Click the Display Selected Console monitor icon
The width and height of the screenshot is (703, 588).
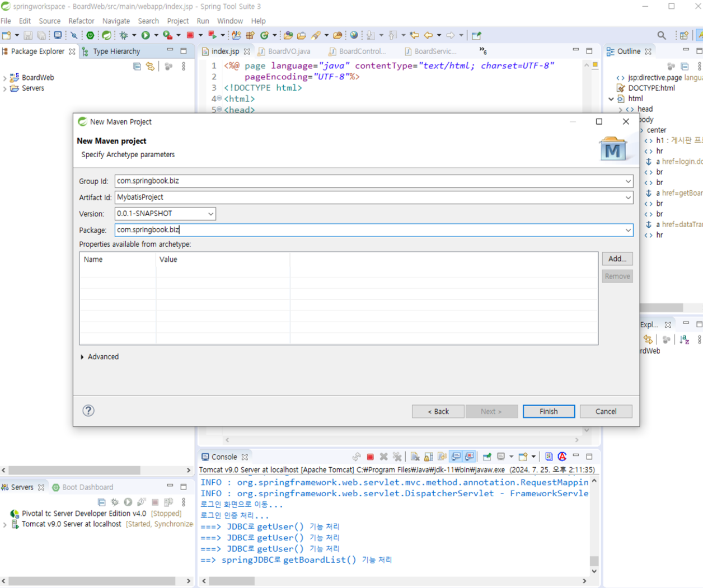(501, 457)
